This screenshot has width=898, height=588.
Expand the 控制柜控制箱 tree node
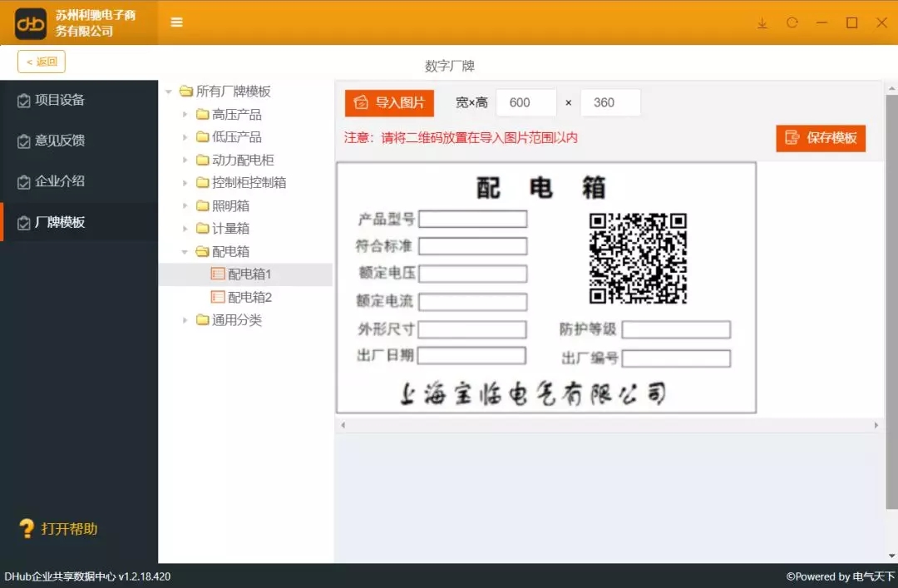pyautogui.click(x=185, y=183)
